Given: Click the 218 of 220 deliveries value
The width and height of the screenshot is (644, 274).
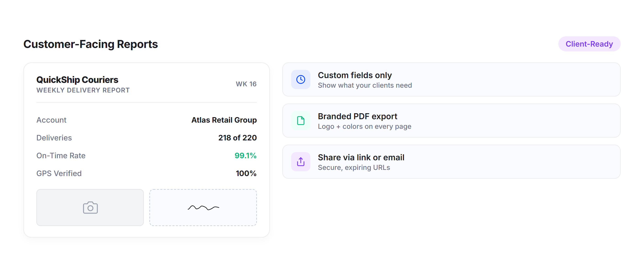Looking at the screenshot, I should [x=238, y=138].
